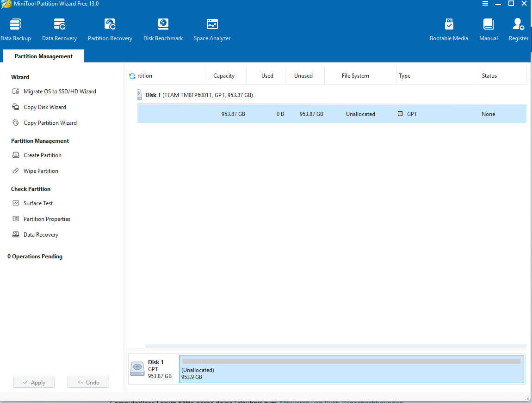This screenshot has height=403, width=532.
Task: Create Bootable Media
Action: (449, 30)
